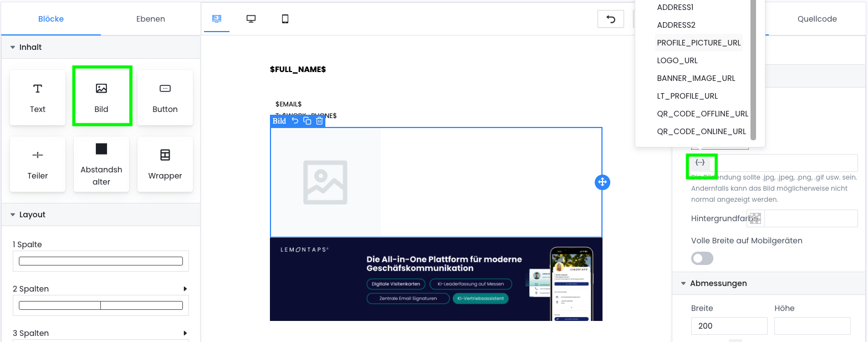The height and width of the screenshot is (342, 868).
Task: Insert the Teiler divider block
Action: click(x=38, y=164)
